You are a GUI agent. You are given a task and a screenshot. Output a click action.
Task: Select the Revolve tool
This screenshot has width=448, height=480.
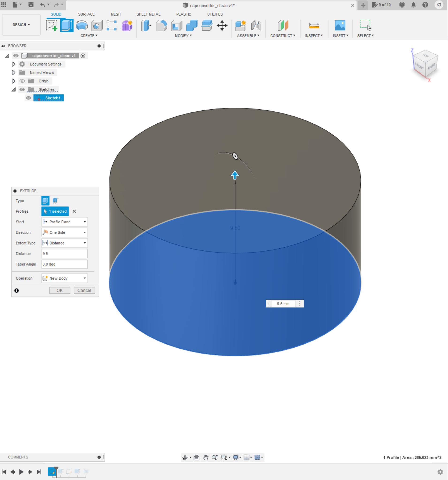tap(82, 25)
